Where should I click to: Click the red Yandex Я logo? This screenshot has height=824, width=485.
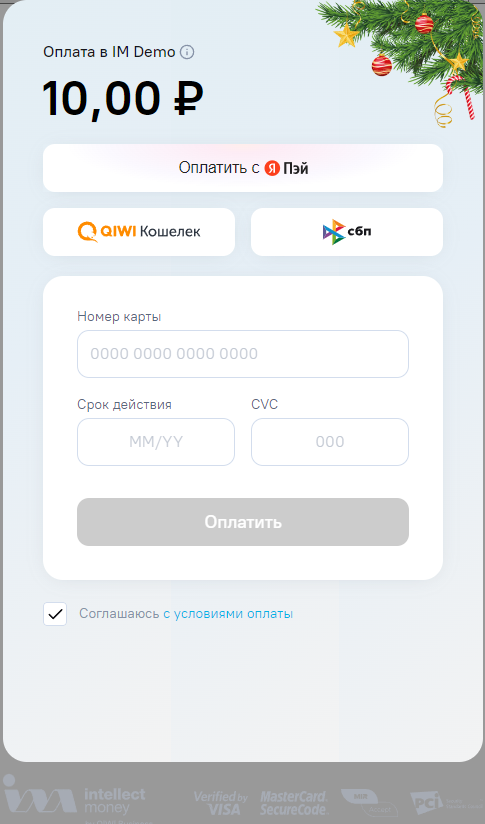click(x=272, y=168)
